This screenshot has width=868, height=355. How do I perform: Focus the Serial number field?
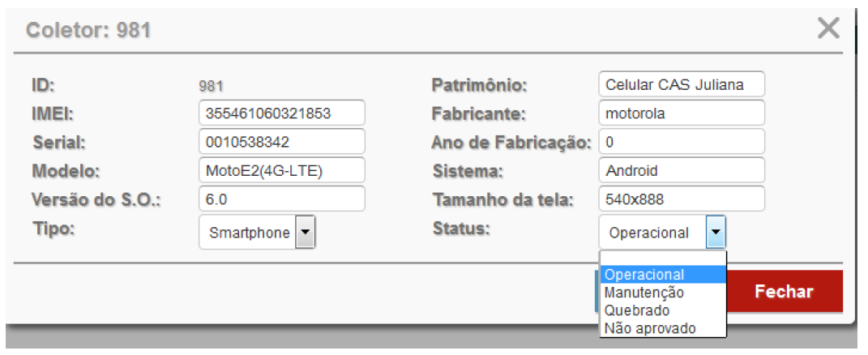pyautogui.click(x=281, y=141)
